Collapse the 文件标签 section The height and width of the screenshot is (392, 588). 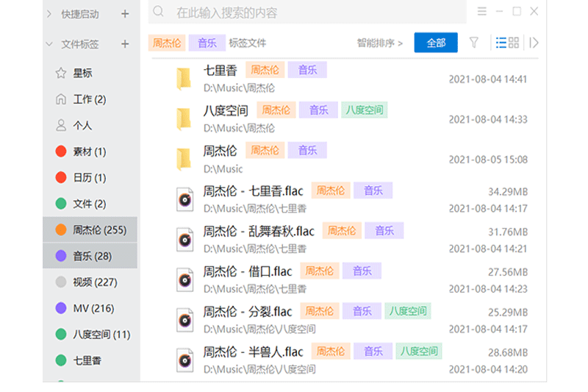tap(49, 44)
